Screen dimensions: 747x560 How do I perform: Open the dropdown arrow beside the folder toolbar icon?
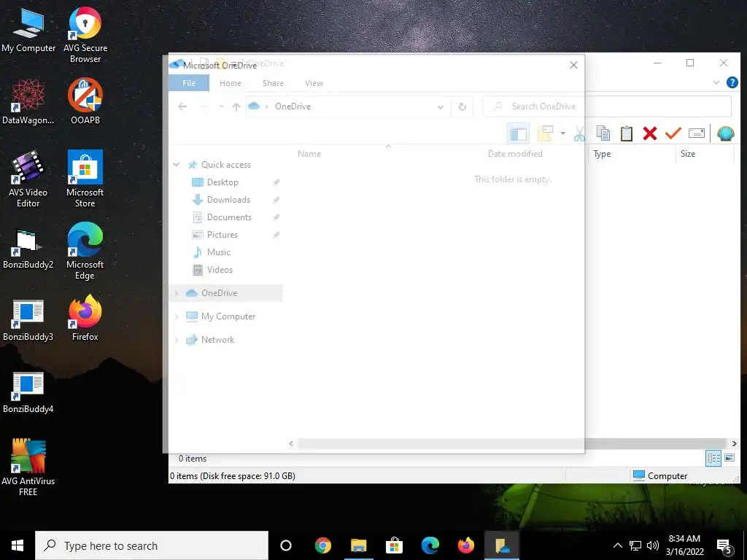(x=562, y=134)
